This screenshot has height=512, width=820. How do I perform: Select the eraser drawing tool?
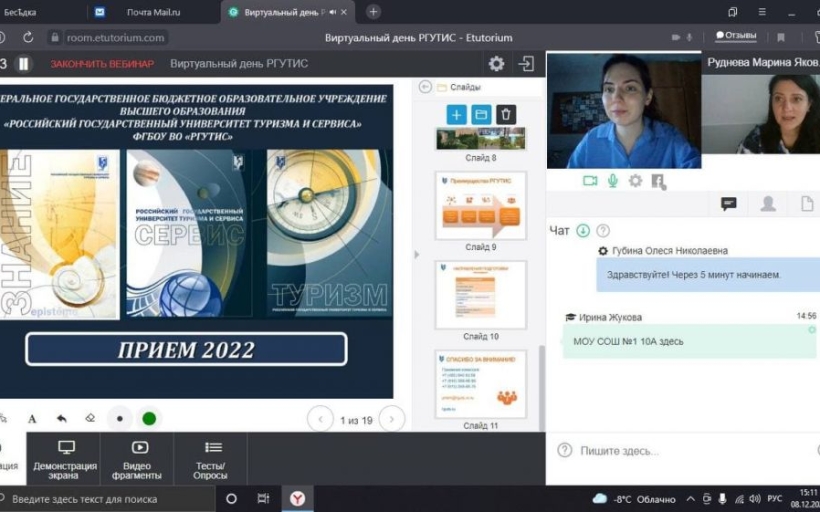point(90,418)
